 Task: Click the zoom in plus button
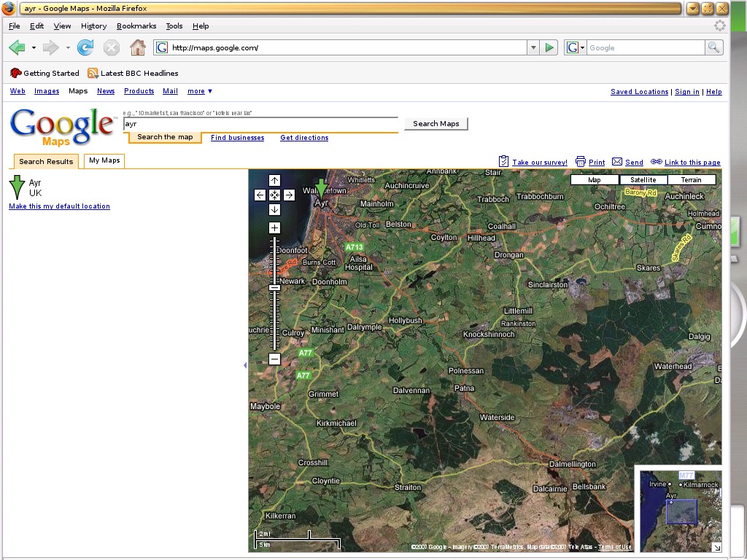pyautogui.click(x=274, y=227)
